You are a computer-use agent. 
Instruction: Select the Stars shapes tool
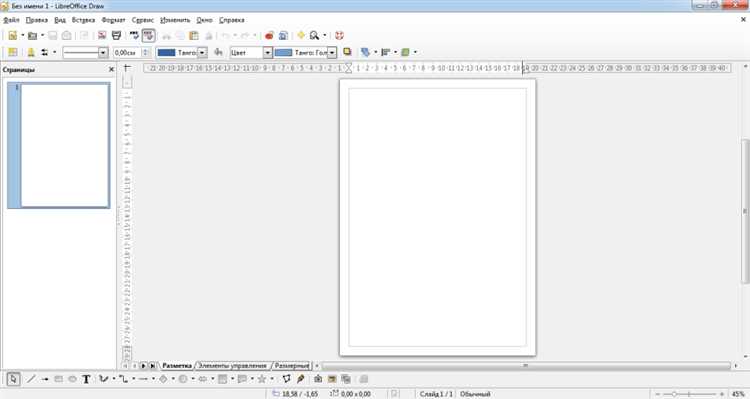(262, 379)
